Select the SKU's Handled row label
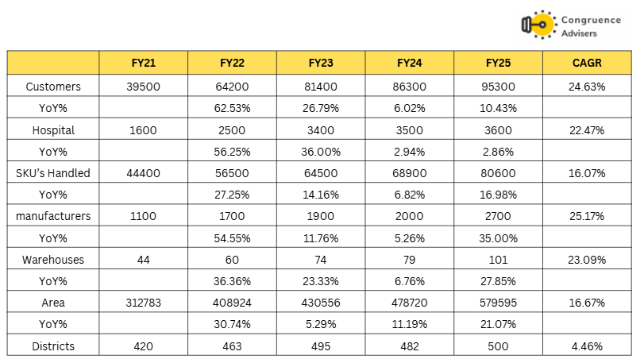The height and width of the screenshot is (363, 644). tap(53, 172)
